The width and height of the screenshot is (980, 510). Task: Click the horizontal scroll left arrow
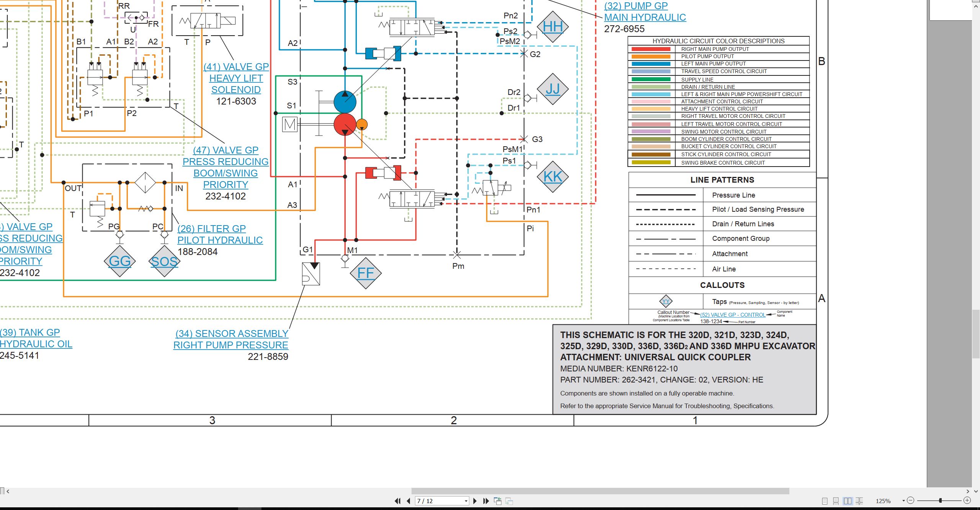[x=8, y=491]
